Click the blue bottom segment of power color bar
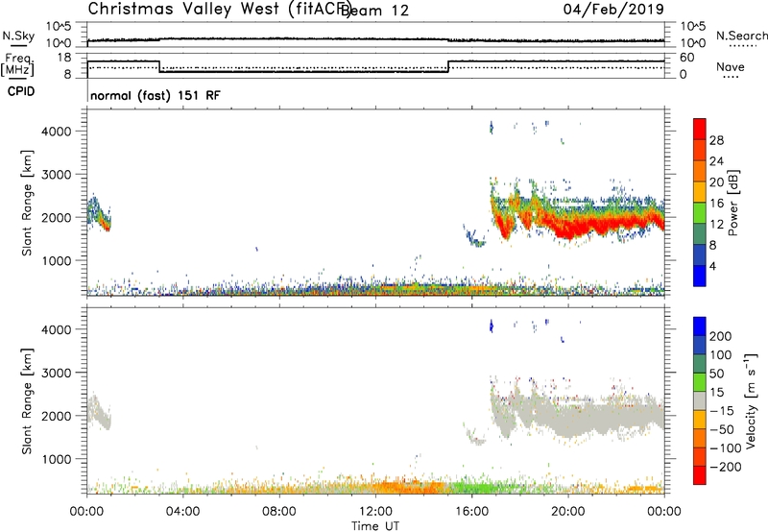Viewport: 768px width, 532px height. (700, 276)
